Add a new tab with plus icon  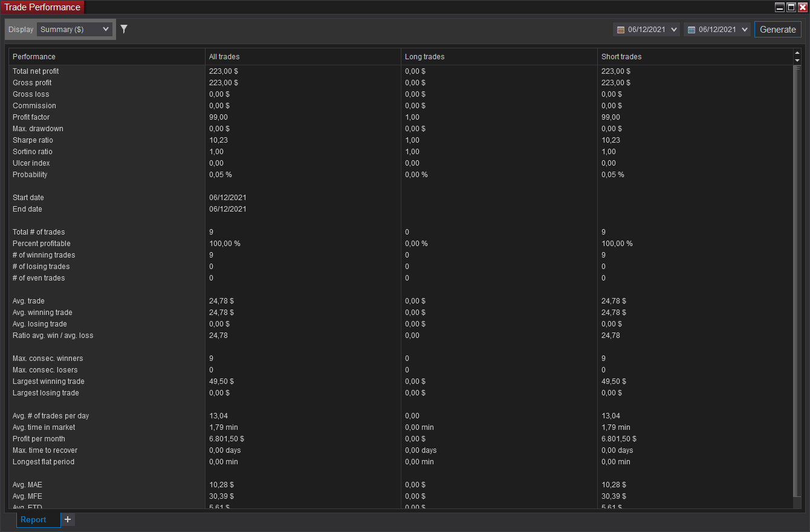point(68,519)
